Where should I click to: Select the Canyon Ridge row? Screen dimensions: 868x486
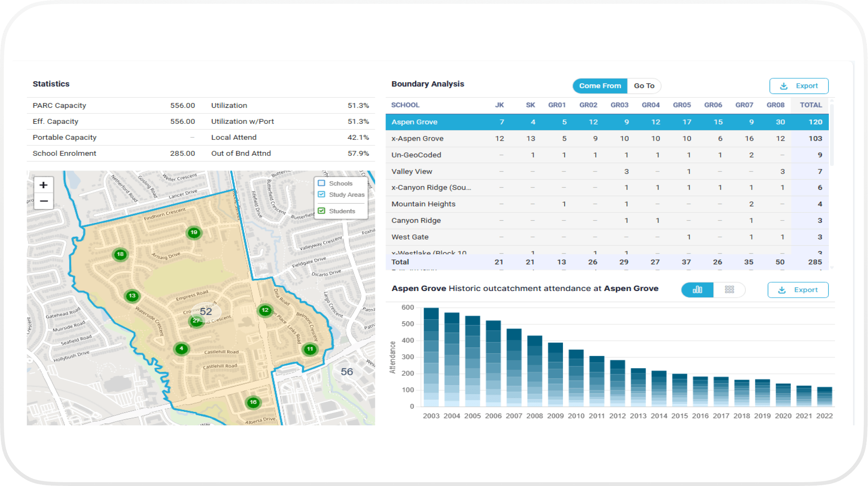click(607, 220)
